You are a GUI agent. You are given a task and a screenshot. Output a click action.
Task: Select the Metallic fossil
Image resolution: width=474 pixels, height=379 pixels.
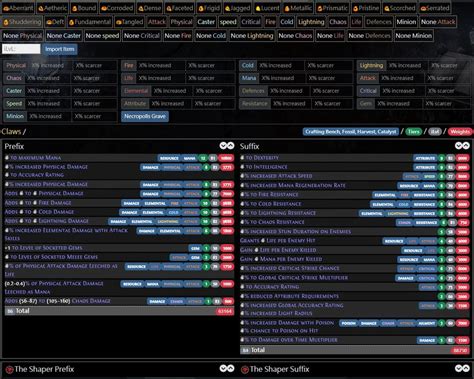298,8
